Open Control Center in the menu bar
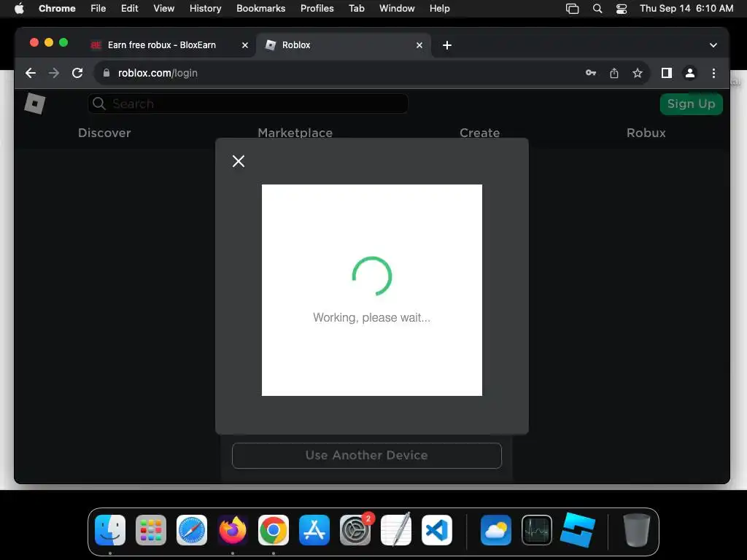 pyautogui.click(x=622, y=9)
